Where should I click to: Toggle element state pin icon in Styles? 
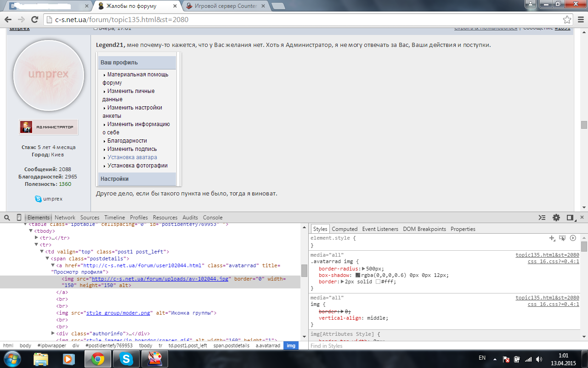pyautogui.click(x=562, y=238)
